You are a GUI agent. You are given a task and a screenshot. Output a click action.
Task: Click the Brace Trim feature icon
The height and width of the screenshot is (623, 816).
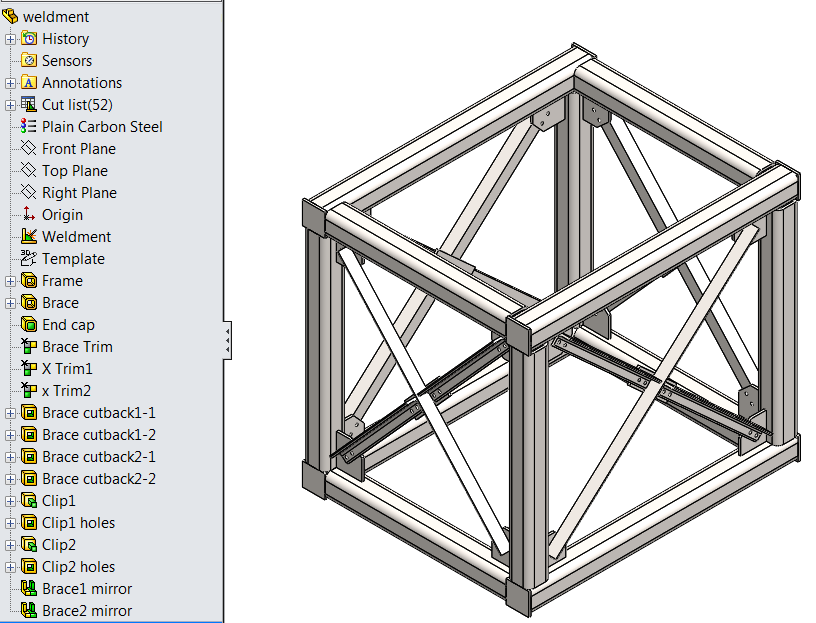29,347
